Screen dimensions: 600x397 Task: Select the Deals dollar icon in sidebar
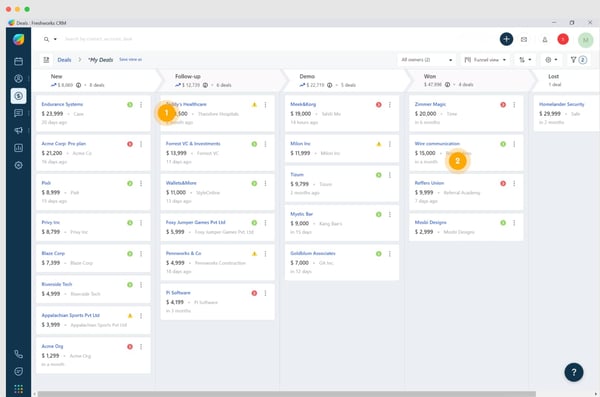coord(18,96)
